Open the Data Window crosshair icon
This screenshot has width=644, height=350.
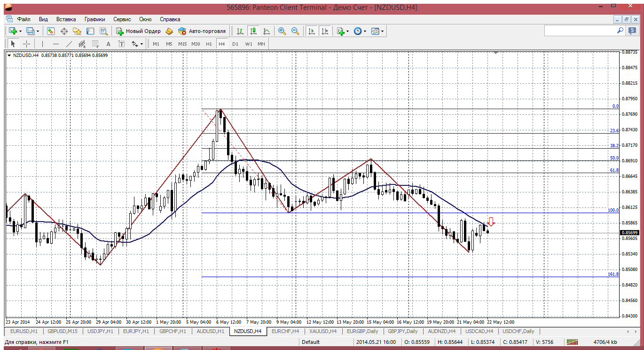[64, 31]
